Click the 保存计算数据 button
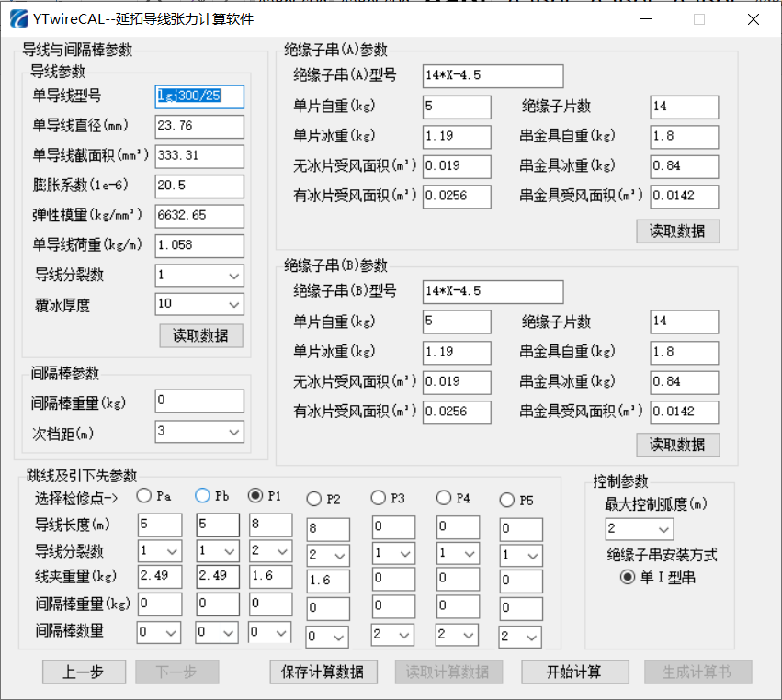This screenshot has width=782, height=700. (323, 672)
